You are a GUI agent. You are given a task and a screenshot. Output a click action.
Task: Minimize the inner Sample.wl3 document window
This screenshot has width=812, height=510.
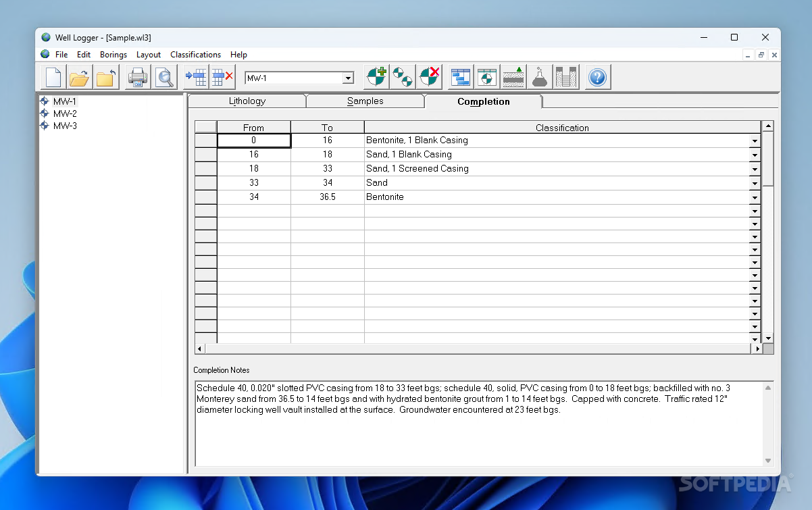(748, 55)
